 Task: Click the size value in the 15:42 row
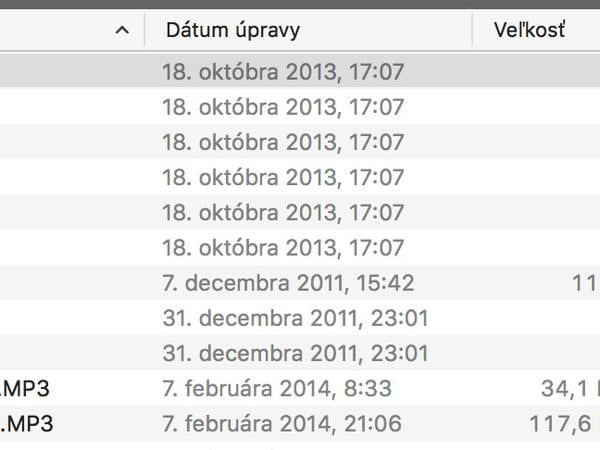584,283
